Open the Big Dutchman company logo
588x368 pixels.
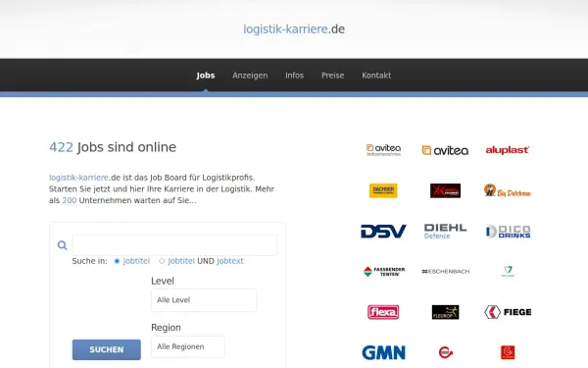pos(508,190)
